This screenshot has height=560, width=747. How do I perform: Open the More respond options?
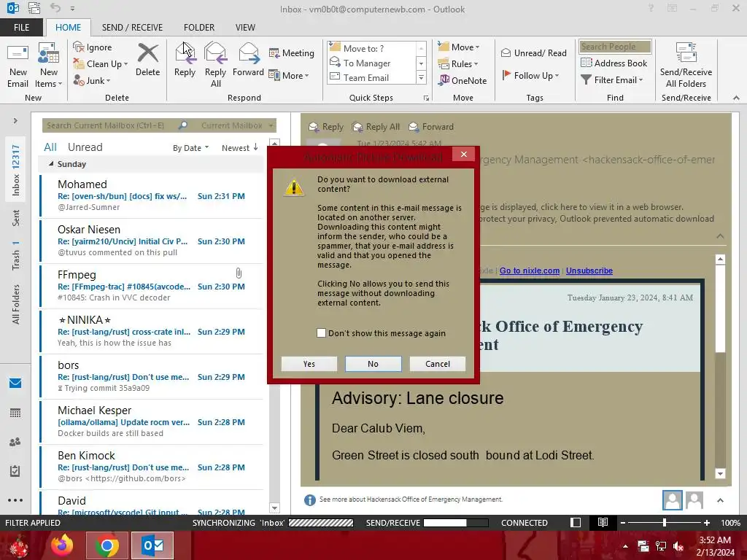click(x=289, y=75)
